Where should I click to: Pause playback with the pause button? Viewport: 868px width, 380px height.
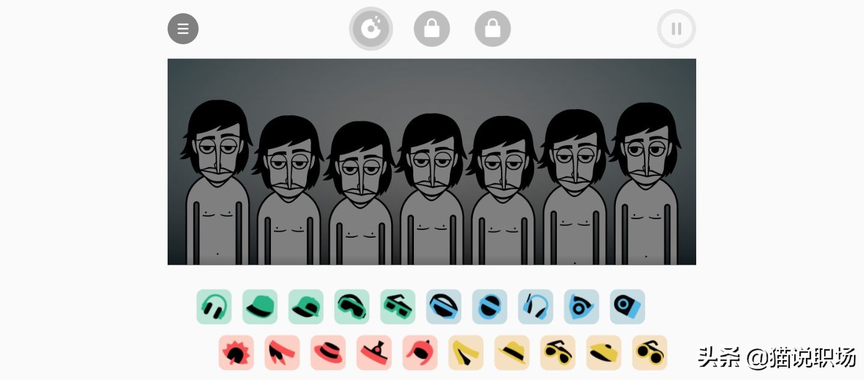[x=676, y=29]
